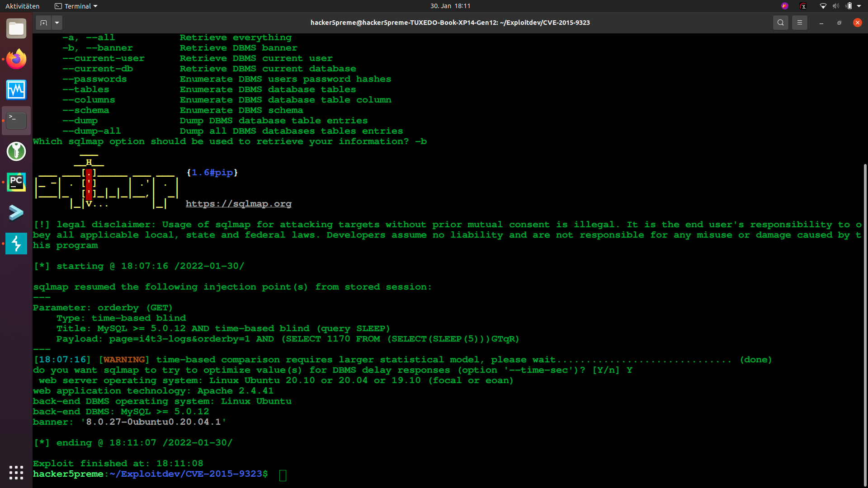The image size is (868, 488).
Task: Click the "[18:07:16]" timestamp
Action: 62,360
